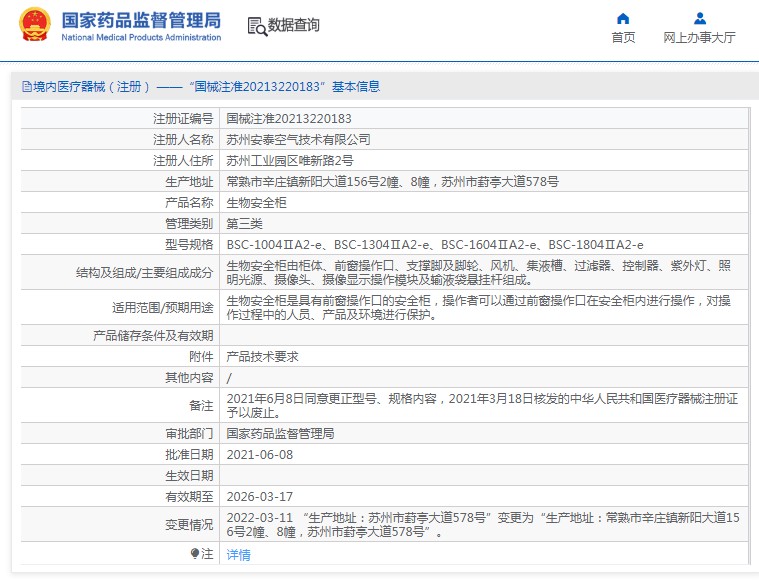Screen dimensions: 759x581
Task: Click the 型号规格 label
Action: click(x=189, y=245)
